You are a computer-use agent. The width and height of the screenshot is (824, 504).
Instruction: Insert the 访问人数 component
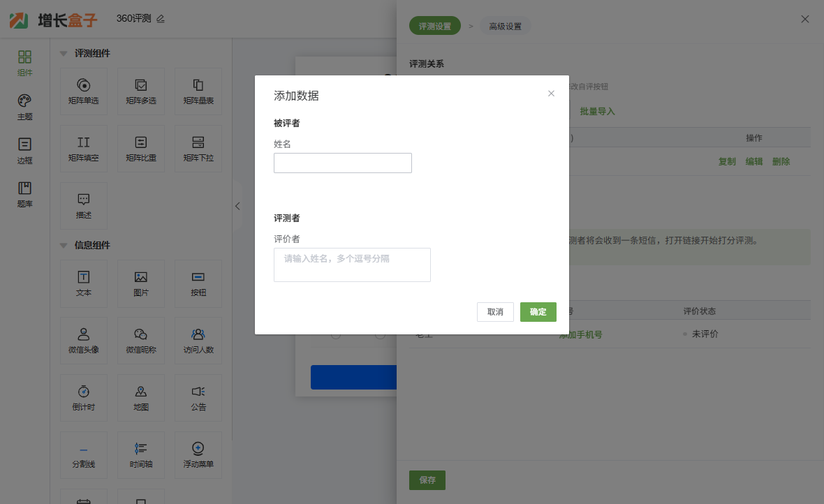(198, 341)
